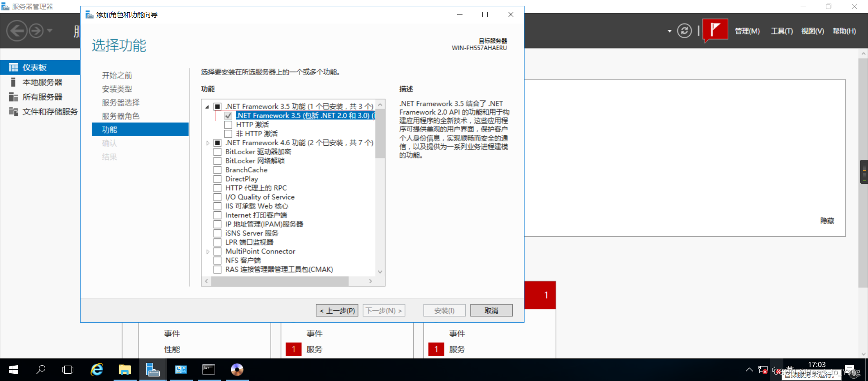This screenshot has width=868, height=381.
Task: Open the disc media taskbar icon
Action: click(x=237, y=370)
